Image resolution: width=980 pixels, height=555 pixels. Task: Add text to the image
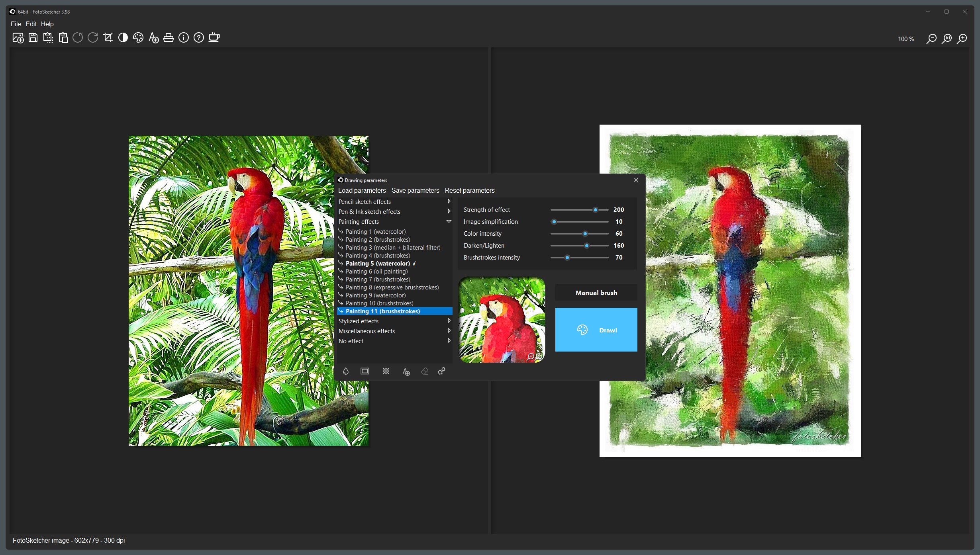point(154,37)
